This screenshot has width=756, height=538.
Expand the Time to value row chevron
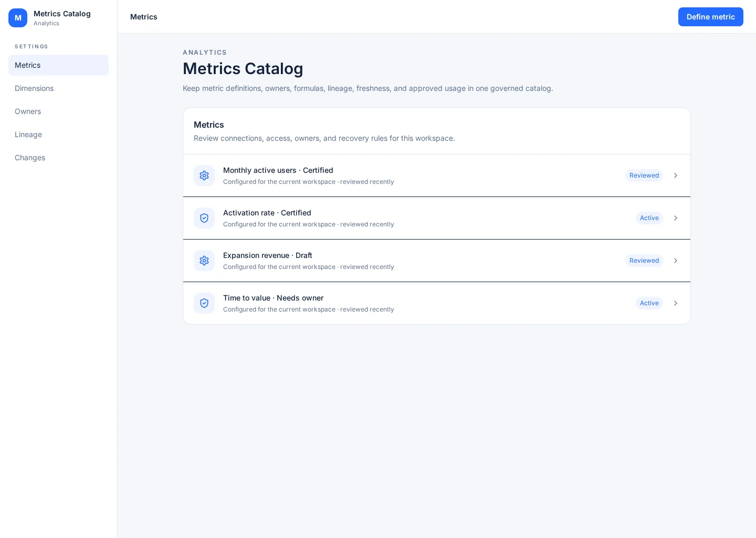[x=676, y=303]
